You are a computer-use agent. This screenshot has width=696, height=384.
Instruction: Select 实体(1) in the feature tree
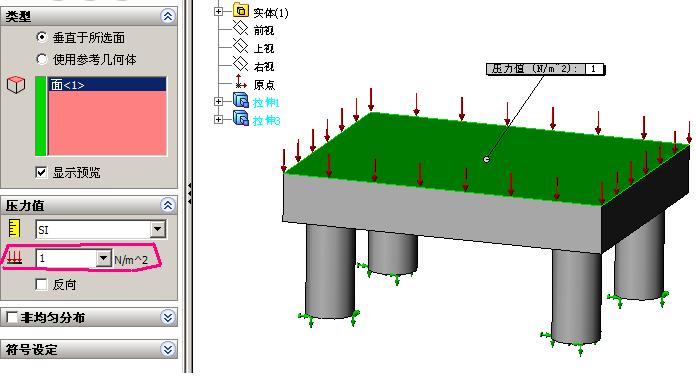(271, 13)
